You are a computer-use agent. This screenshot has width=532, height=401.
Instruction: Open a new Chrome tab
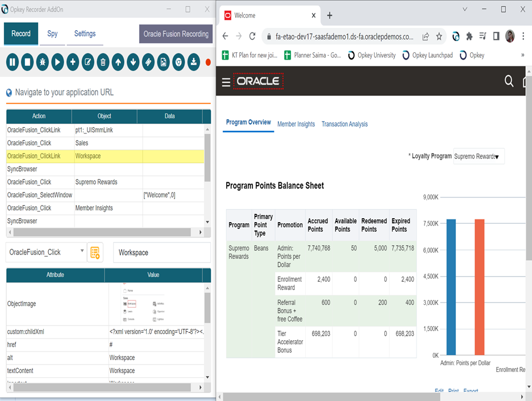point(330,15)
